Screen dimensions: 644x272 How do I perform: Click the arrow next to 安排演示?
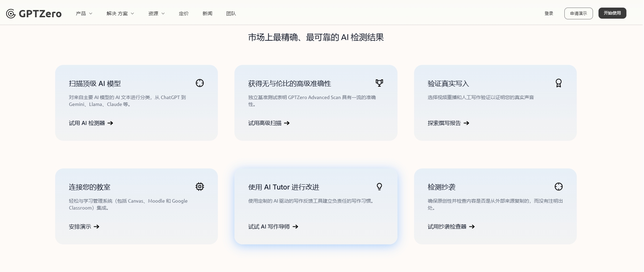[x=97, y=227]
